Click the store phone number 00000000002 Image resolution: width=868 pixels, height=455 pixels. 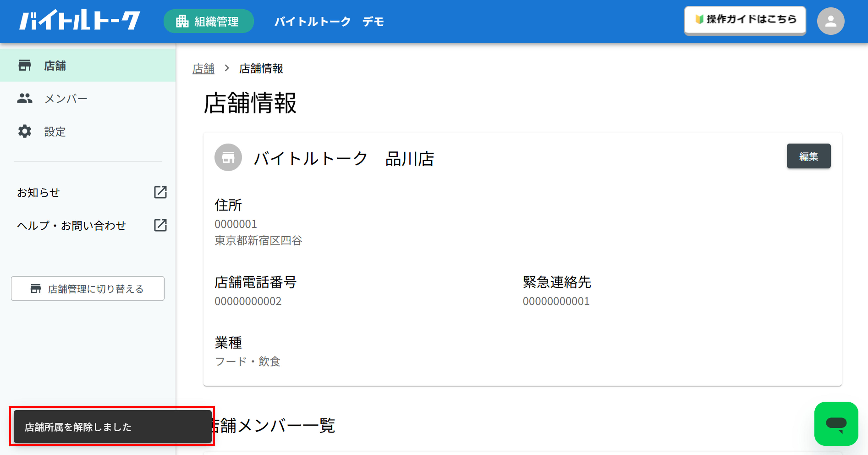click(248, 301)
